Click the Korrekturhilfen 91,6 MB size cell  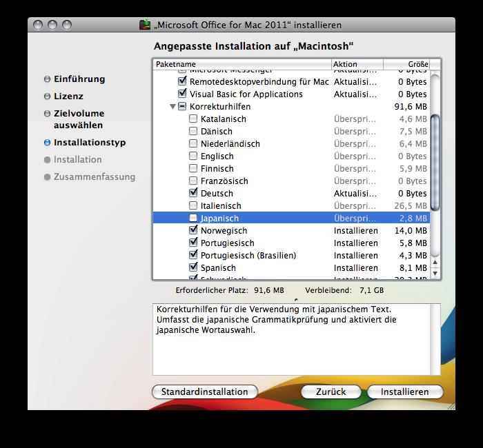[411, 106]
